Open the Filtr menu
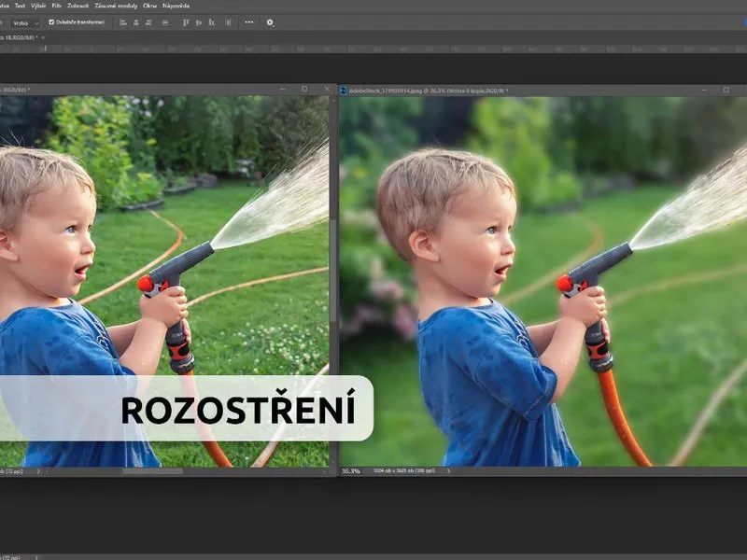 tap(57, 6)
